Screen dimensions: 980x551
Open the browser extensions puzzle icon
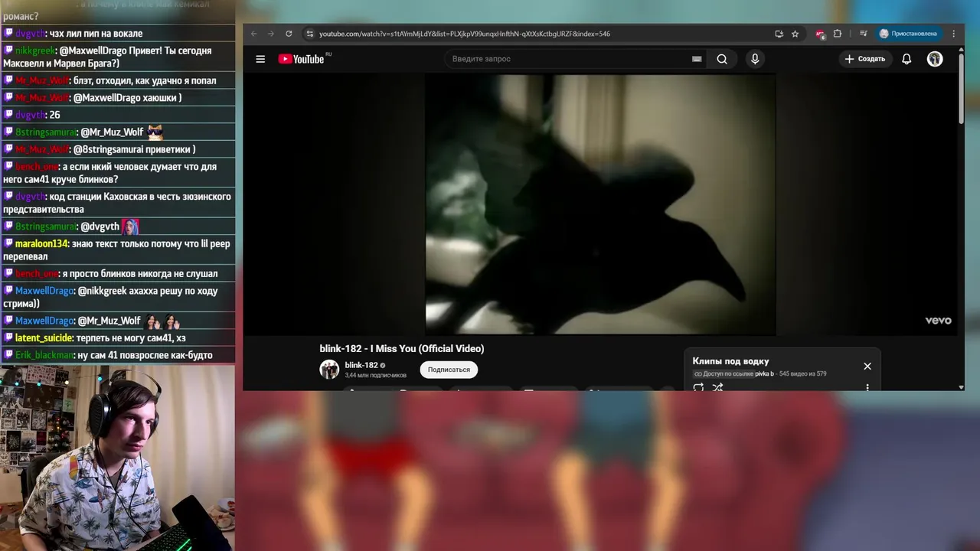(x=838, y=34)
